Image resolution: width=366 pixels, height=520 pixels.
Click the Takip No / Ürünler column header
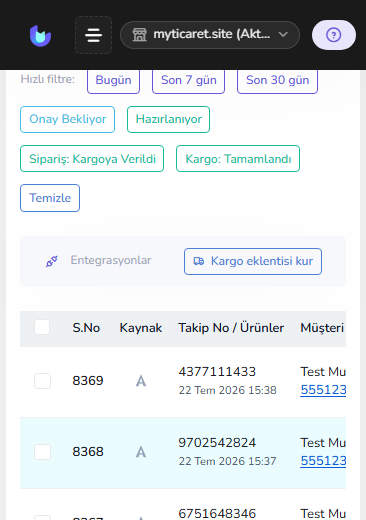coord(231,328)
